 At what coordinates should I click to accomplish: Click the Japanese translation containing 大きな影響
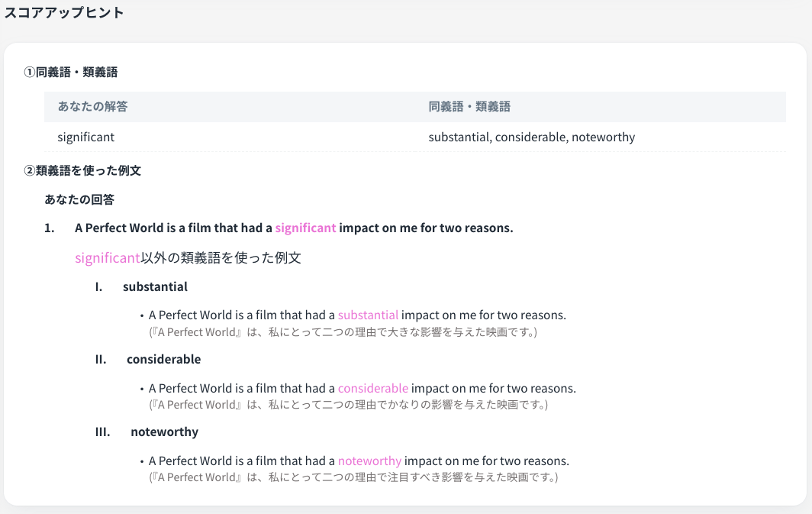point(343,332)
